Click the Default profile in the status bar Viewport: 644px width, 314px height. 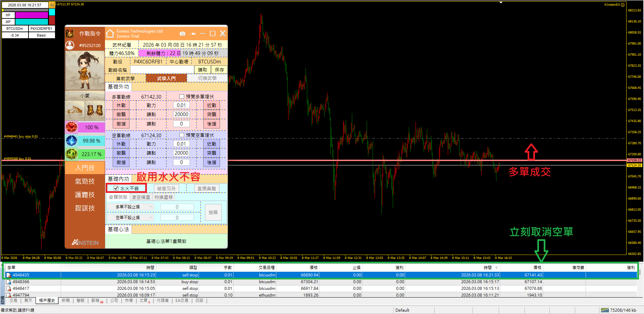[402, 310]
